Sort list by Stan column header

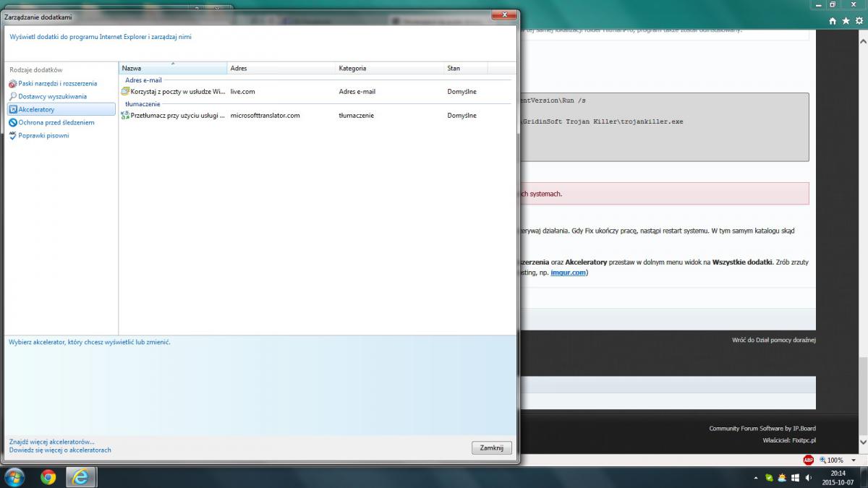pos(466,68)
